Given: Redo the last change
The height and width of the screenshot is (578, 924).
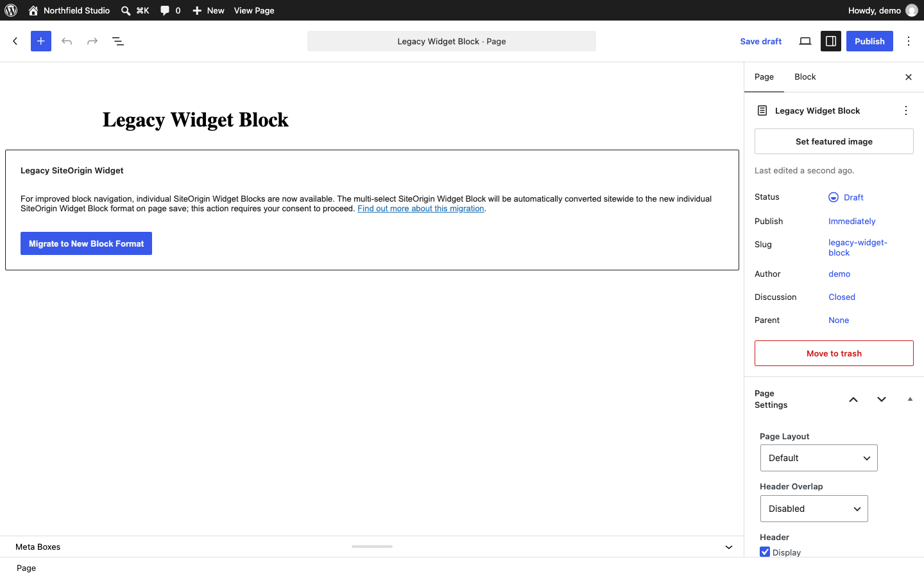Looking at the screenshot, I should pos(92,41).
